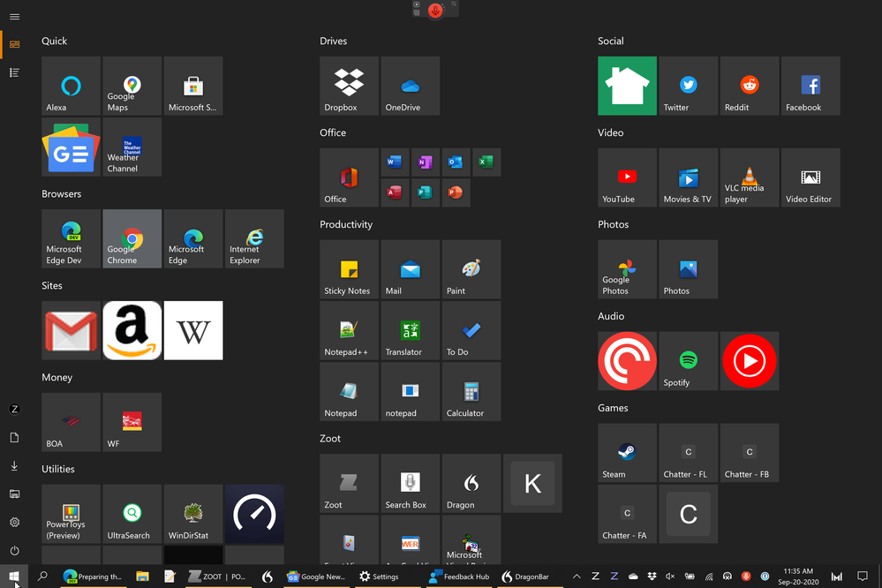Screen dimensions: 882x588
Task: Select the Productivity group heading
Action: 346,224
